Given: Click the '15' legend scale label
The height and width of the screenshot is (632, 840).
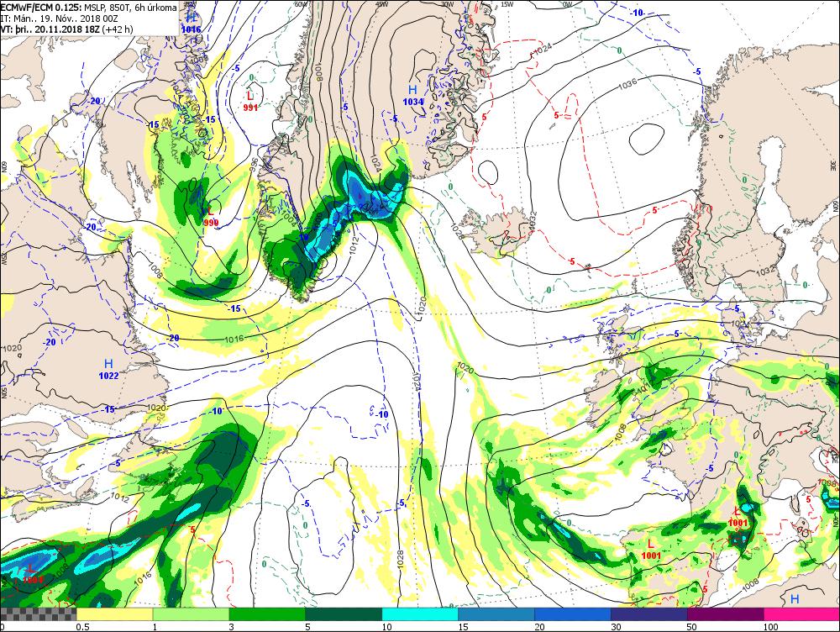Looking at the screenshot, I should 464,627.
